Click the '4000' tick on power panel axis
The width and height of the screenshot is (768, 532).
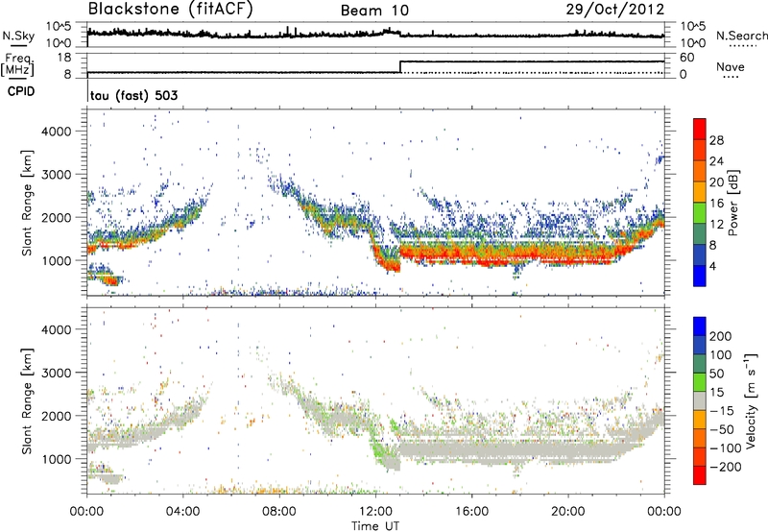click(x=56, y=132)
